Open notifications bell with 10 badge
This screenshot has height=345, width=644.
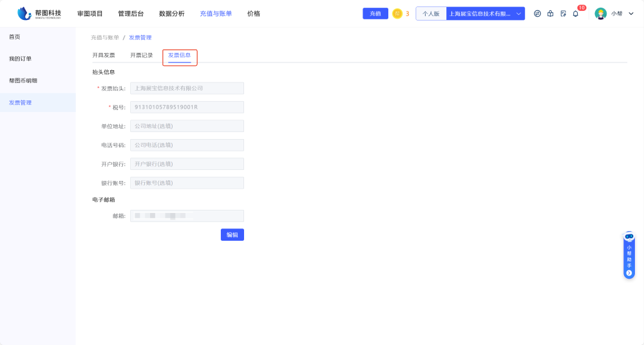coord(576,14)
